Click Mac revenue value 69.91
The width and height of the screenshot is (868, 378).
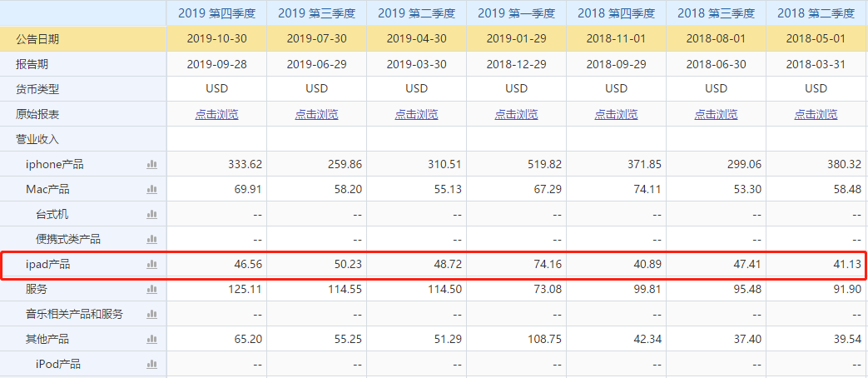(x=248, y=189)
